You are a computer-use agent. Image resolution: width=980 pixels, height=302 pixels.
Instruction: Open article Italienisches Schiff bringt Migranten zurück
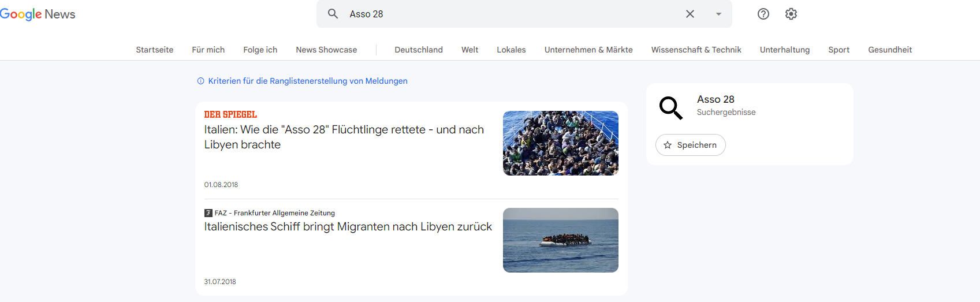(x=348, y=226)
